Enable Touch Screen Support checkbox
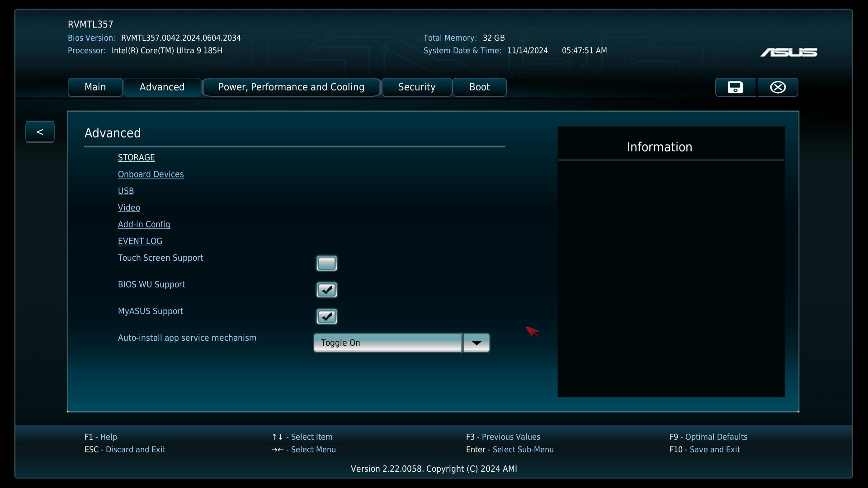The height and width of the screenshot is (488, 868). 326,263
